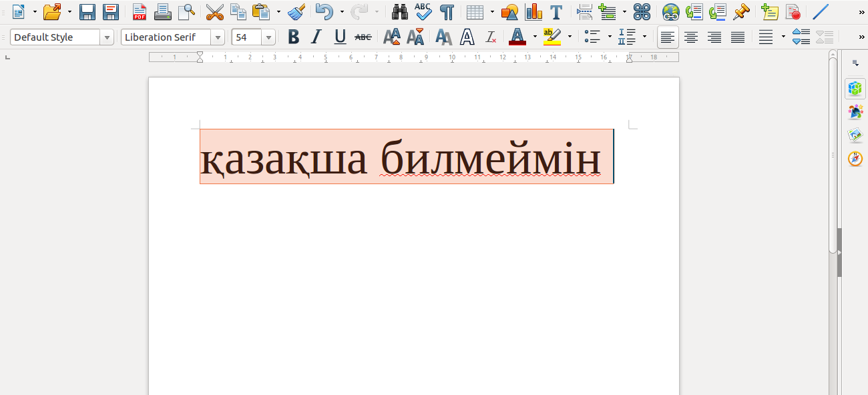Click the Export as PDF icon
Screen dimensions: 868x395
coord(140,11)
